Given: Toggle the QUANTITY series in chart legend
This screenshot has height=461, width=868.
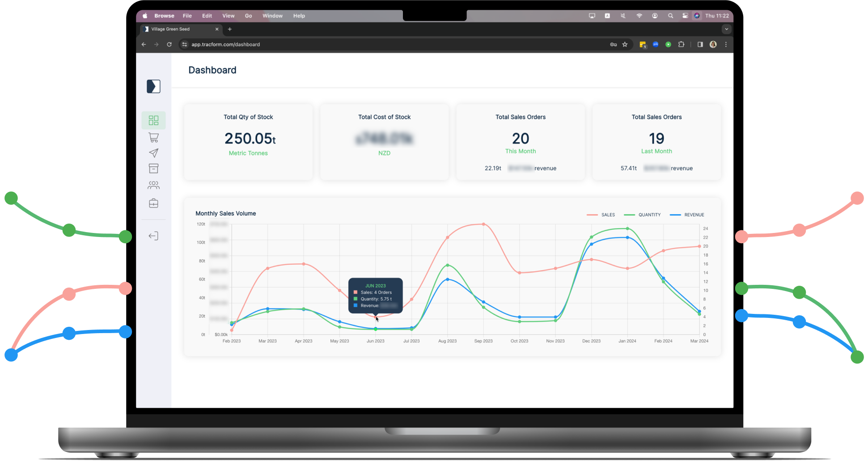Looking at the screenshot, I should pos(643,215).
